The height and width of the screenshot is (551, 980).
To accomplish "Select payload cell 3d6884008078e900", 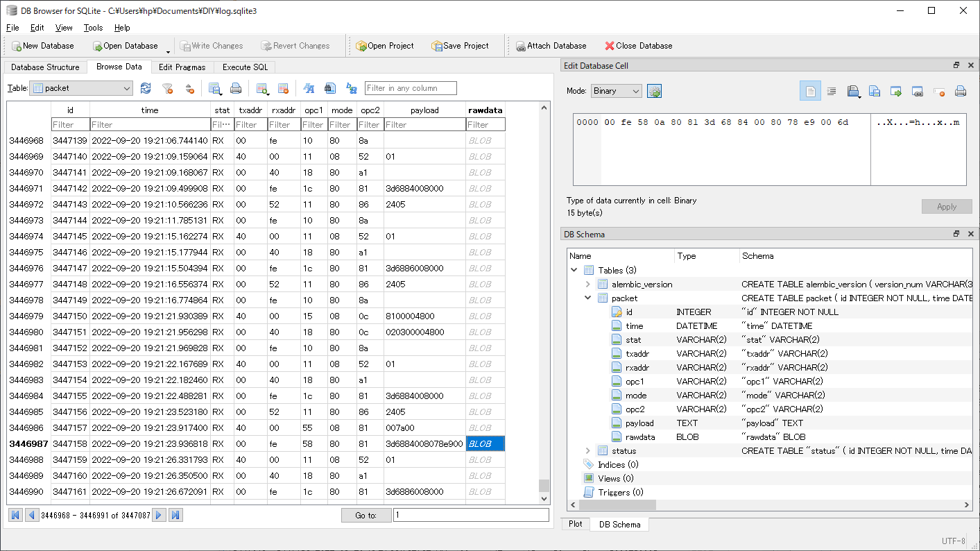I will click(x=424, y=443).
